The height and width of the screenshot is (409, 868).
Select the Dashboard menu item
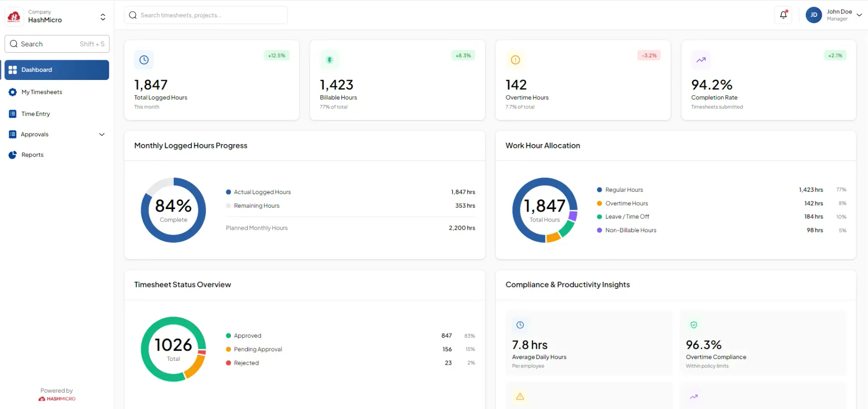57,70
